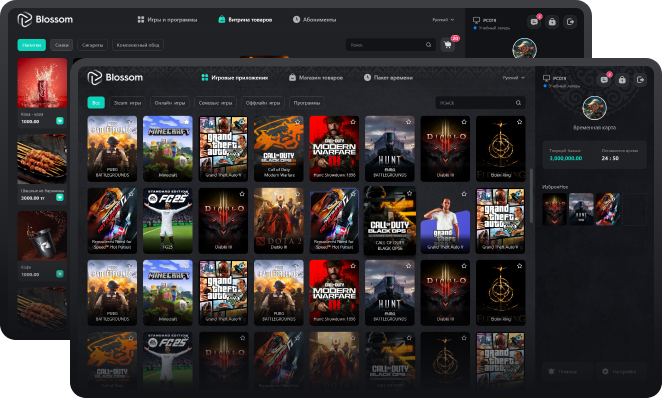662x398 pixels.
Task: Open shopping cart icon with badge
Action: [x=448, y=45]
